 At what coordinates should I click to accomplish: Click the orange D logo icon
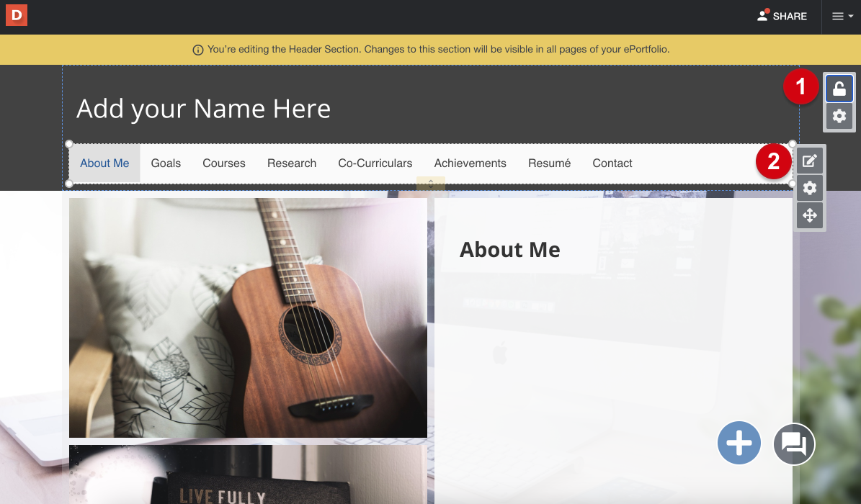pyautogui.click(x=17, y=15)
